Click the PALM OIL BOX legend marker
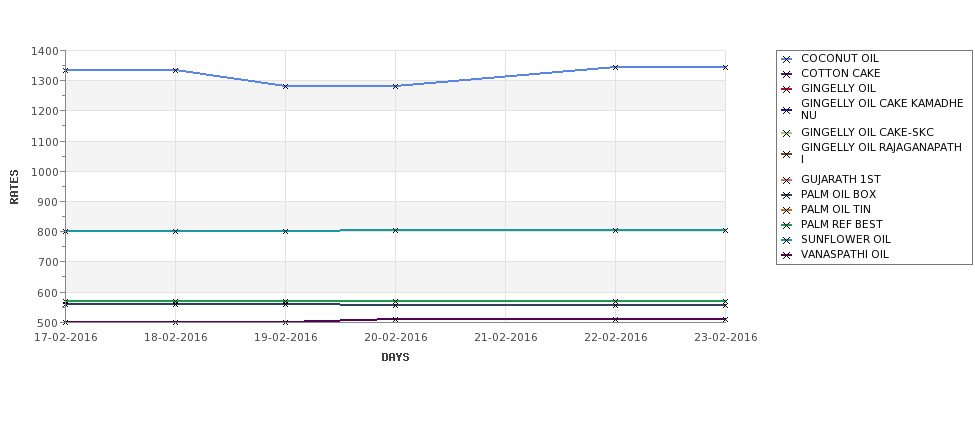This screenshot has width=975, height=429. 787,195
